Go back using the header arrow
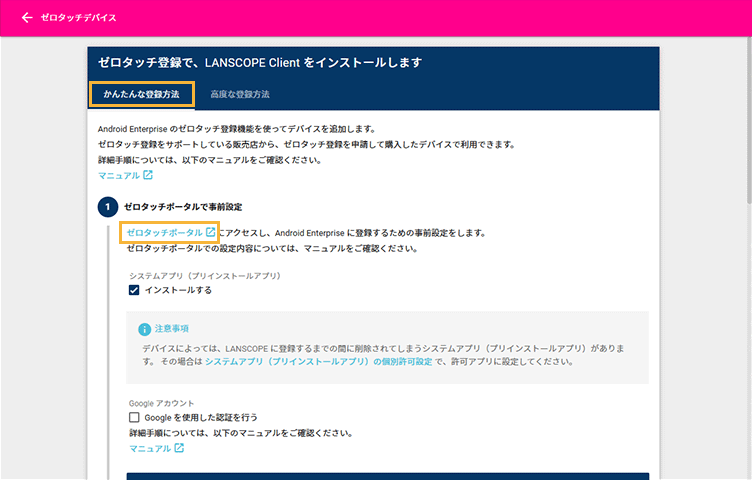Viewport: 752px width, 480px height. 27,18
